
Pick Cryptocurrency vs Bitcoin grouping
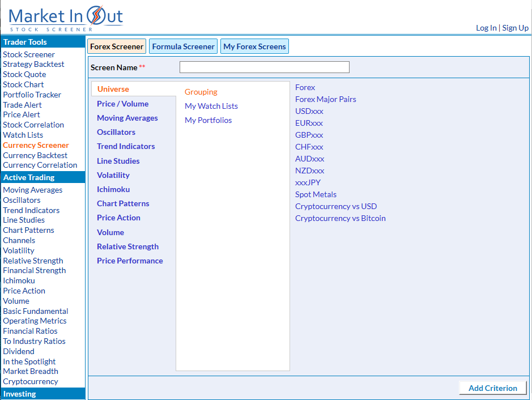pyautogui.click(x=341, y=218)
